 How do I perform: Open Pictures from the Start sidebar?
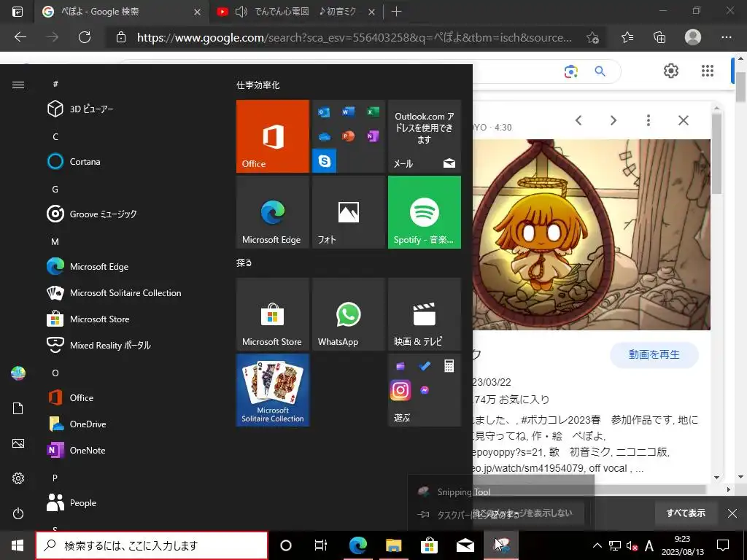tap(18, 443)
